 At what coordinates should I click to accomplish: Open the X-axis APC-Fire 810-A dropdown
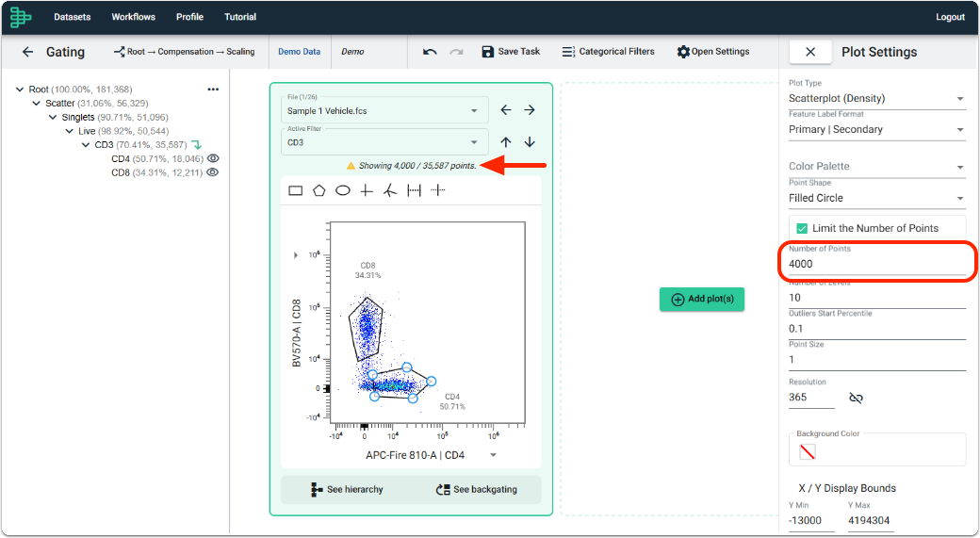tap(493, 455)
